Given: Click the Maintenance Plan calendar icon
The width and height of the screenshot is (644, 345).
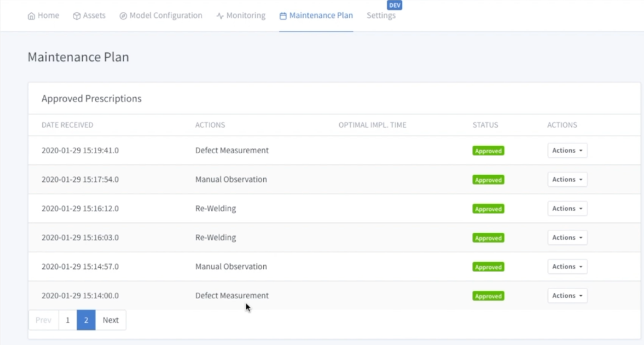Looking at the screenshot, I should click(283, 16).
